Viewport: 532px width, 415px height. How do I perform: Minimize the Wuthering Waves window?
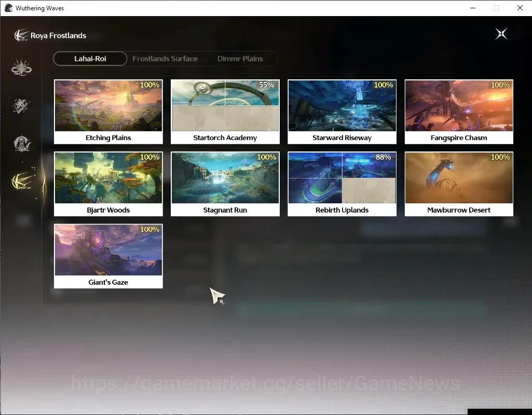(473, 8)
